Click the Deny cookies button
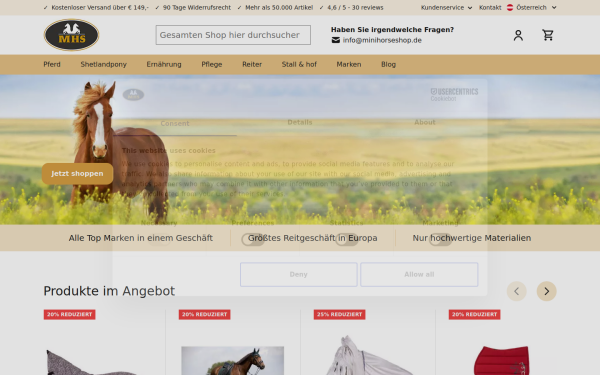 [x=298, y=274]
